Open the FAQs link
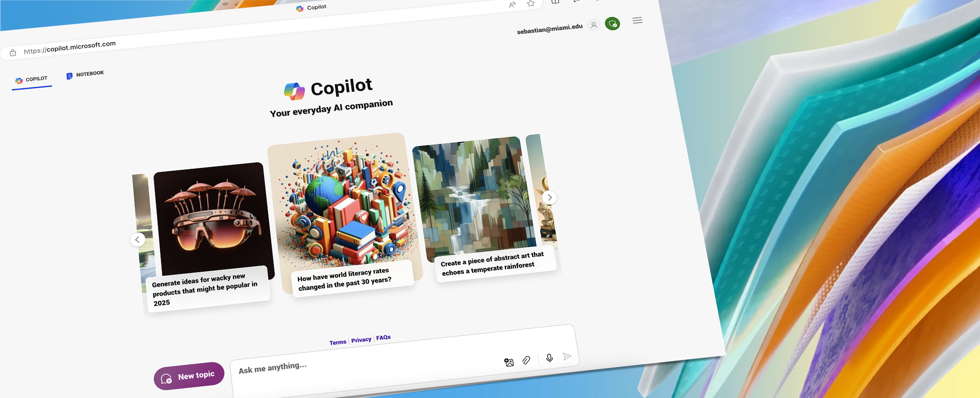This screenshot has height=398, width=980. coord(383,338)
